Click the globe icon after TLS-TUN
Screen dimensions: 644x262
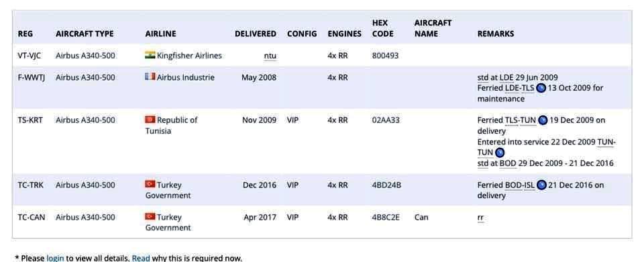(x=543, y=120)
